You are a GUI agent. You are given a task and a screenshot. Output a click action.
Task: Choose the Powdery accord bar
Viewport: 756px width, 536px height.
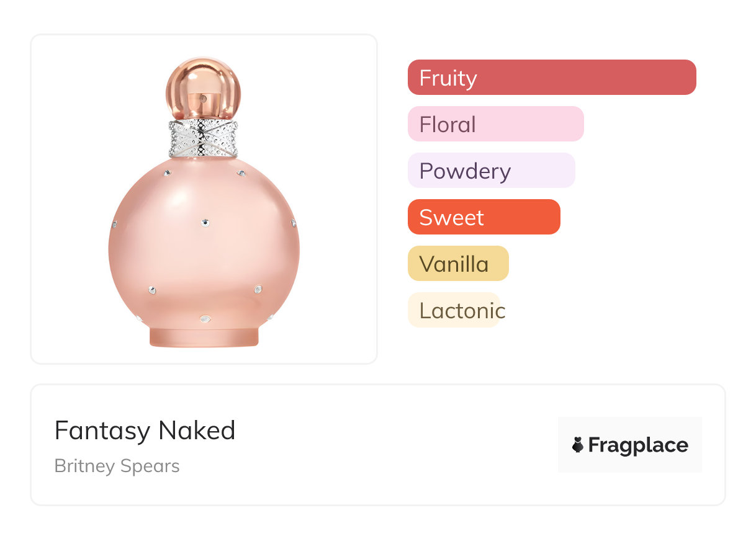[491, 171]
